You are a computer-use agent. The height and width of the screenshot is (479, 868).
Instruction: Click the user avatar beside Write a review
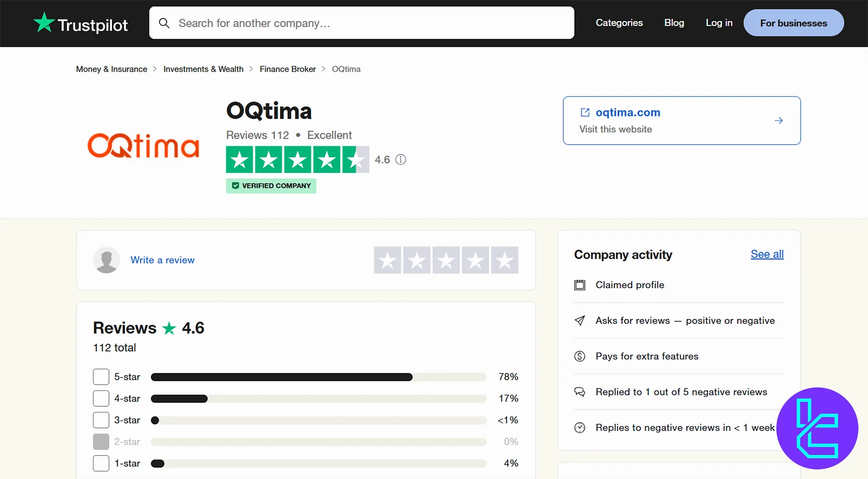[x=107, y=260]
